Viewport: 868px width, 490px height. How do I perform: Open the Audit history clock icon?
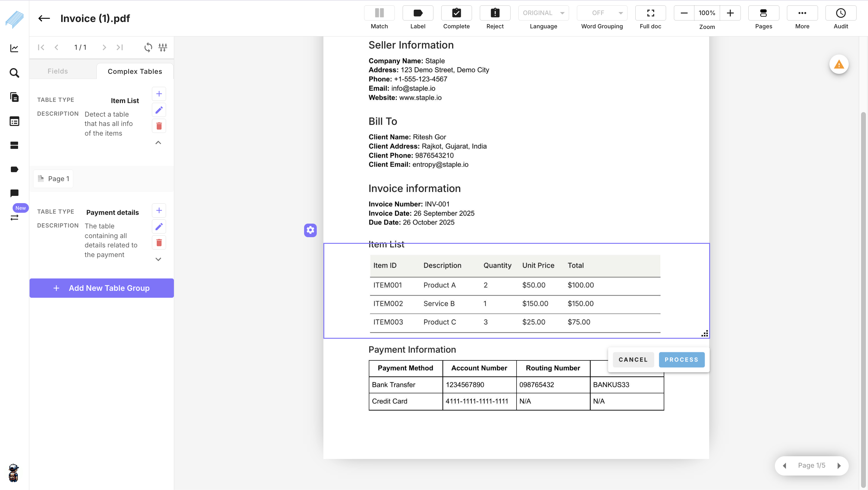coord(840,13)
